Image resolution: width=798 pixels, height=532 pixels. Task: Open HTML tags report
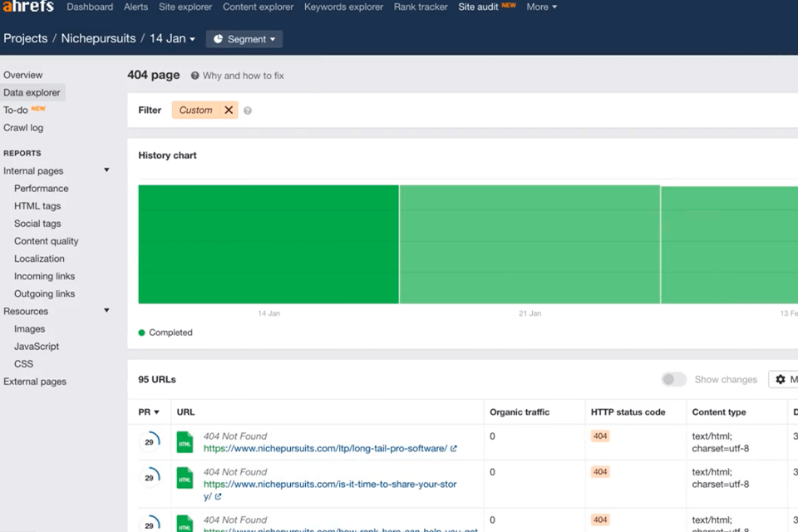tap(37, 206)
